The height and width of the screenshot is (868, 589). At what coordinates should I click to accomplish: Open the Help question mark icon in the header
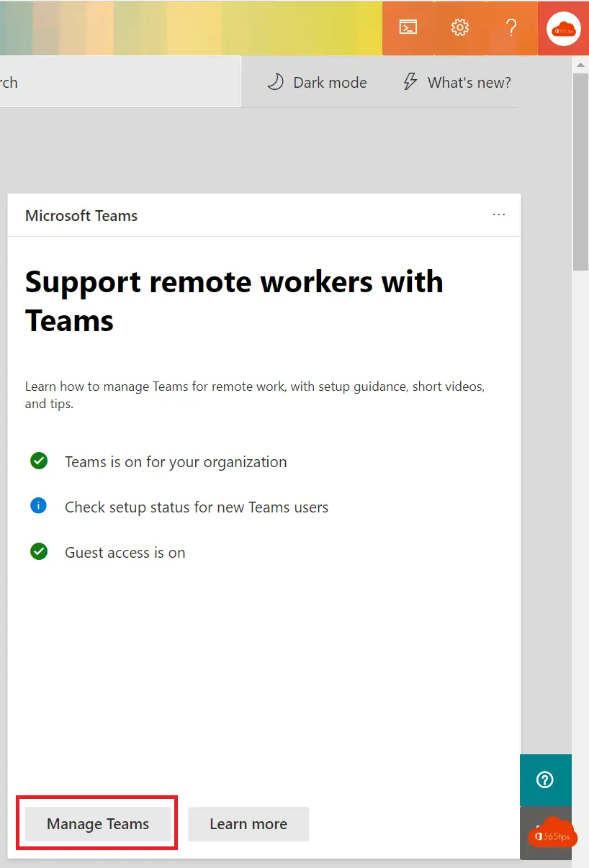pyautogui.click(x=511, y=28)
